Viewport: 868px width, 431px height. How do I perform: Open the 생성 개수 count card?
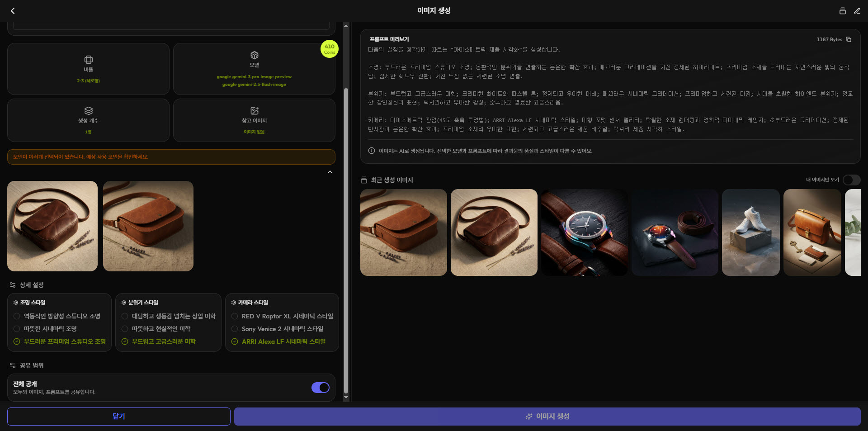88,120
